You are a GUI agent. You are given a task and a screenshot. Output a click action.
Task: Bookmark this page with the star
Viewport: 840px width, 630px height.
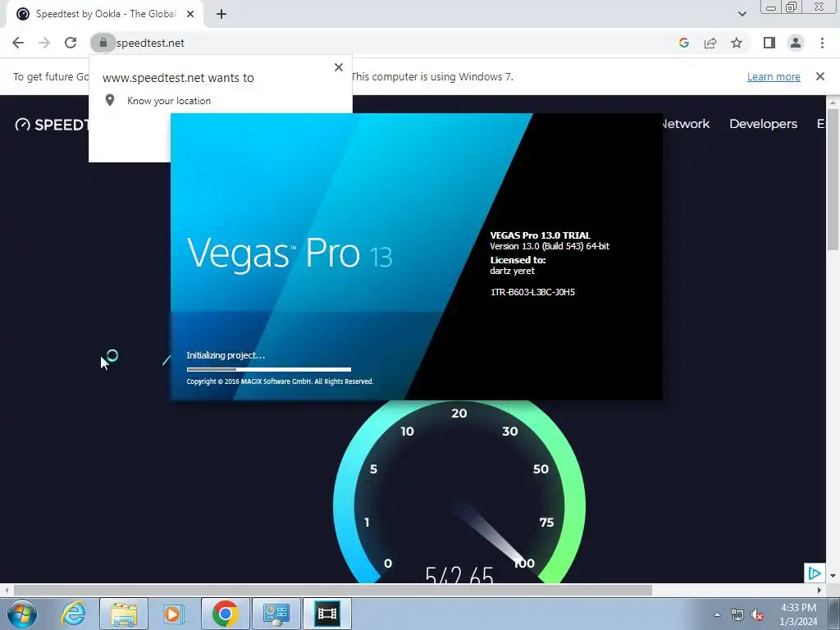coord(737,43)
